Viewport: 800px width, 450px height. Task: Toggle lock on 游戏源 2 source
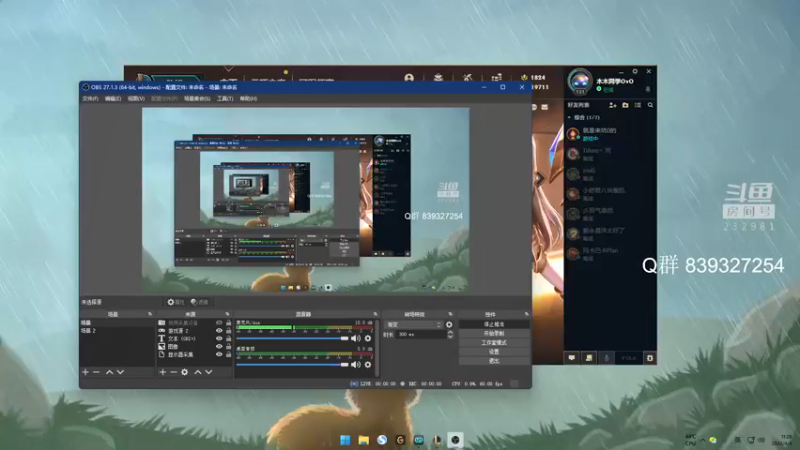[229, 331]
